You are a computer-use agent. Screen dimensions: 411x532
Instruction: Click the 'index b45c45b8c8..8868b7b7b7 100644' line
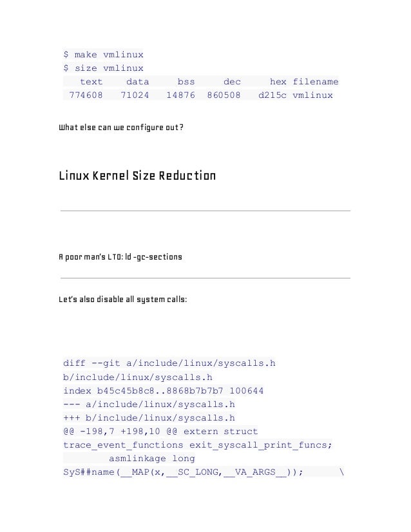point(163,391)
